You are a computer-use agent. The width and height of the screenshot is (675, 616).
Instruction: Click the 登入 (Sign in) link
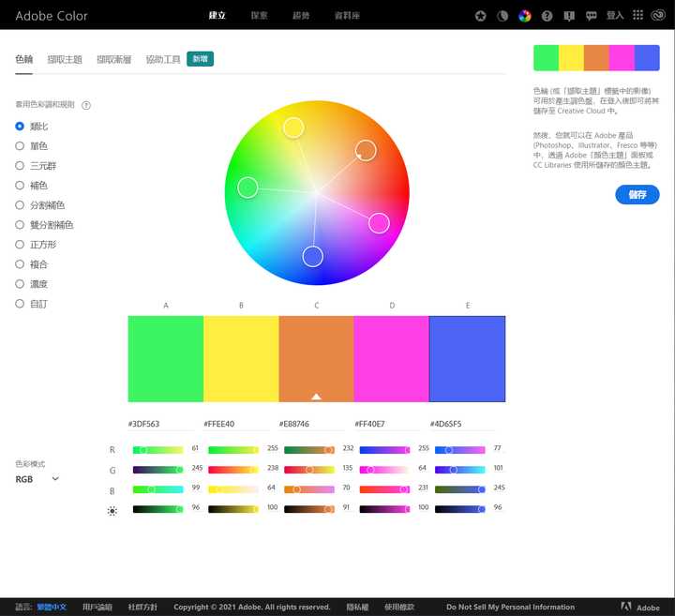coord(615,16)
